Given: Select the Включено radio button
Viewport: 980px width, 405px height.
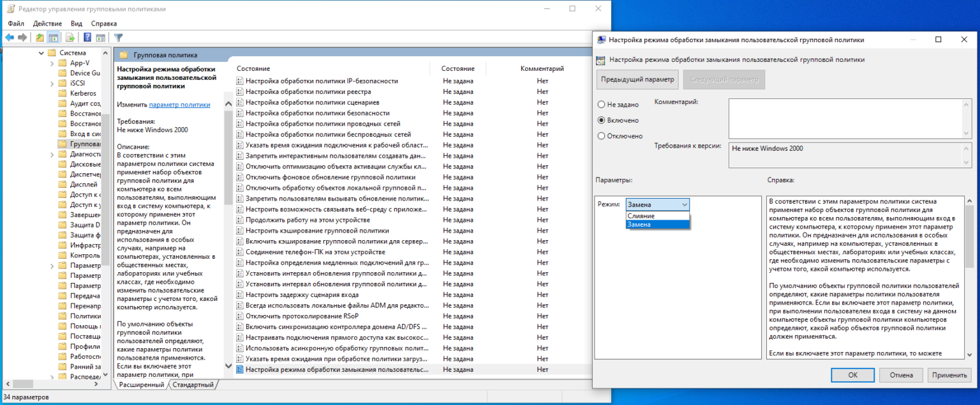Looking at the screenshot, I should coord(601,120).
